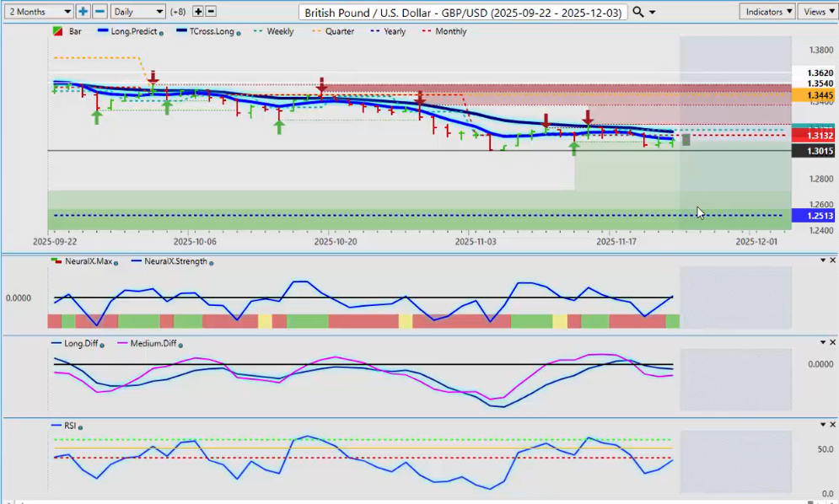Open the Daily interval dropdown
The image size is (839, 504).
137,12
